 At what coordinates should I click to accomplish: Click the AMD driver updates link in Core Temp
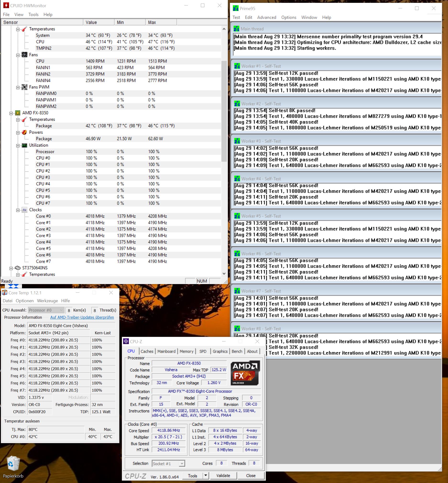click(x=82, y=317)
